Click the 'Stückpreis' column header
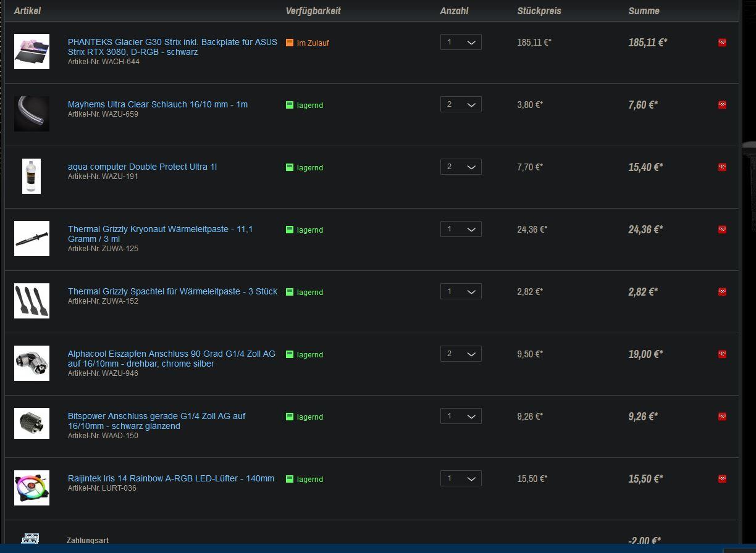The width and height of the screenshot is (756, 553). pos(539,11)
